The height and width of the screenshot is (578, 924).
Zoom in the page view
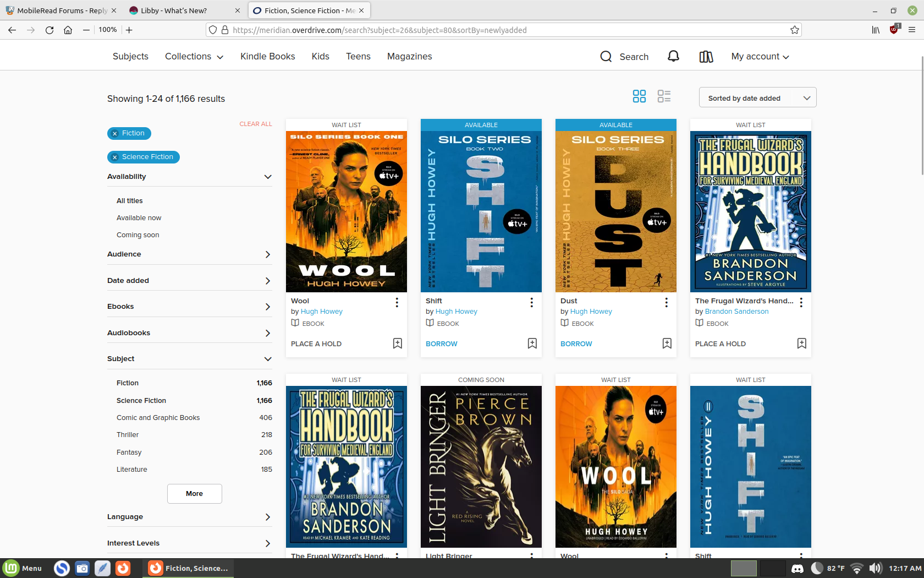click(129, 30)
